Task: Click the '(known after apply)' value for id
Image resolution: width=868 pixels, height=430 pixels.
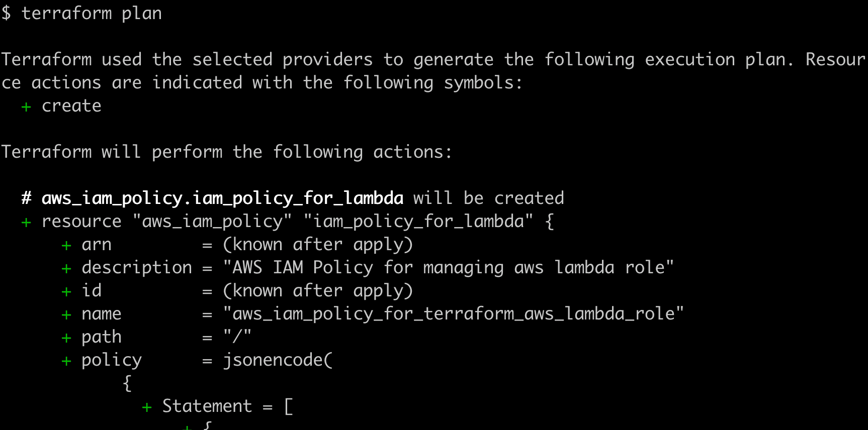Action: (318, 291)
